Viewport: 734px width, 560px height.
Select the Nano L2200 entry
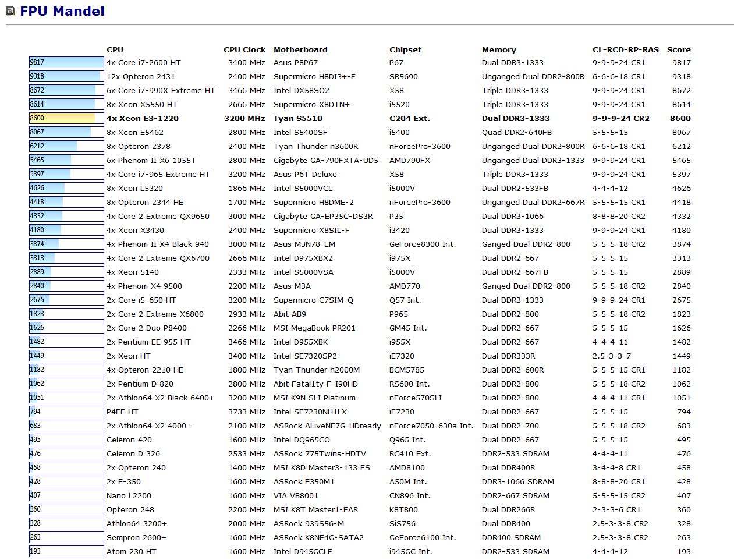[129, 496]
